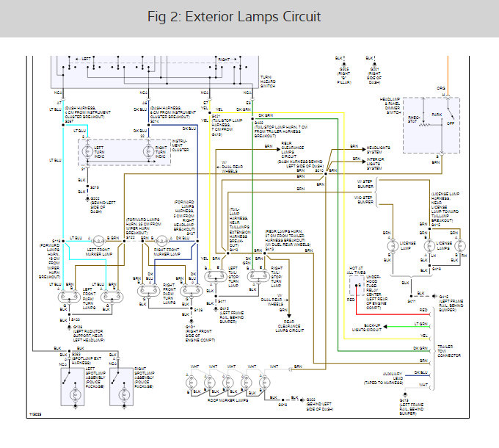Click the 'RHEOSTAT' label in dimmer switch
Image resolution: width=499 pixels, height=448 pixels.
(x=414, y=120)
